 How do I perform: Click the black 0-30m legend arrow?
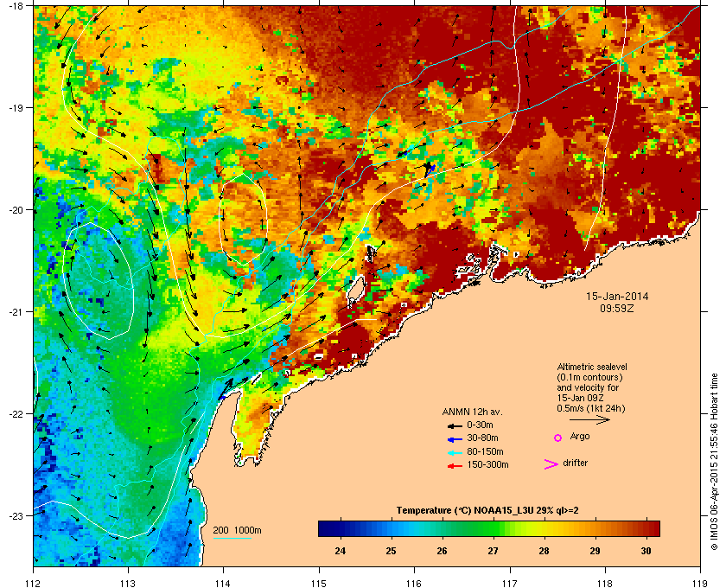tap(455, 425)
